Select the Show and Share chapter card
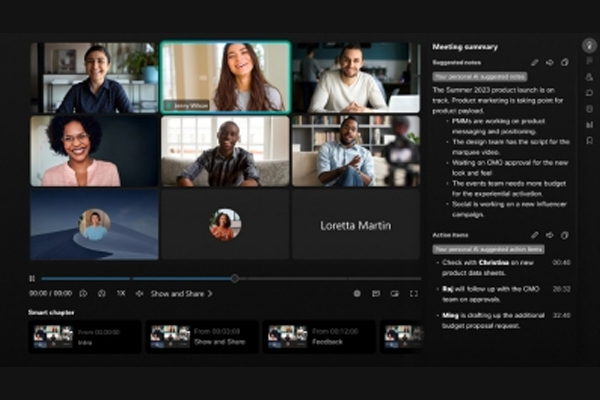 point(202,336)
